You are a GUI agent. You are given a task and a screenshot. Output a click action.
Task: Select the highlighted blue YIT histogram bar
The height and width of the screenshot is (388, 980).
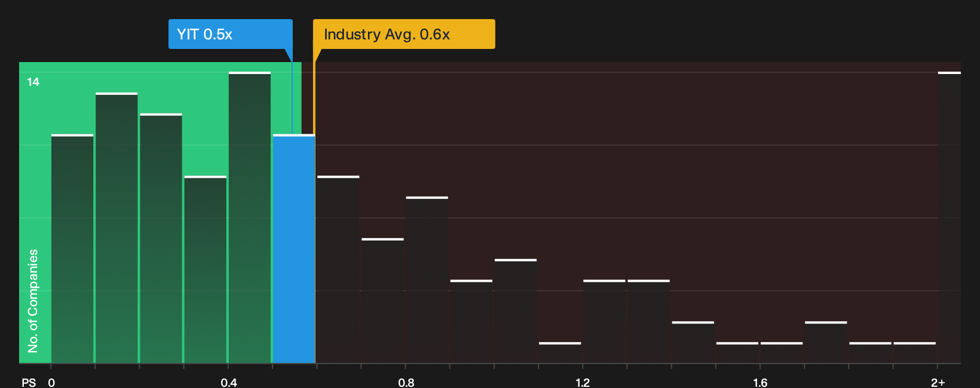coord(294,249)
